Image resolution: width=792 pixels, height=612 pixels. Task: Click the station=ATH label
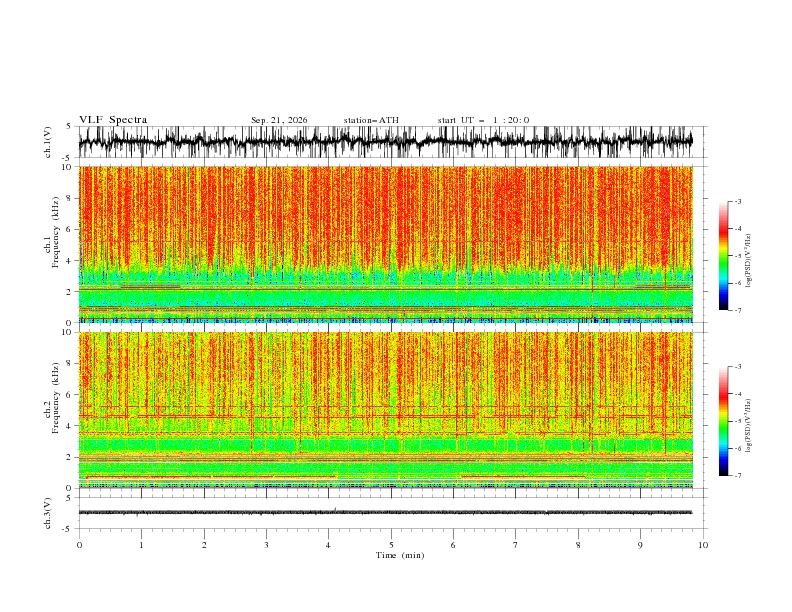pos(371,120)
